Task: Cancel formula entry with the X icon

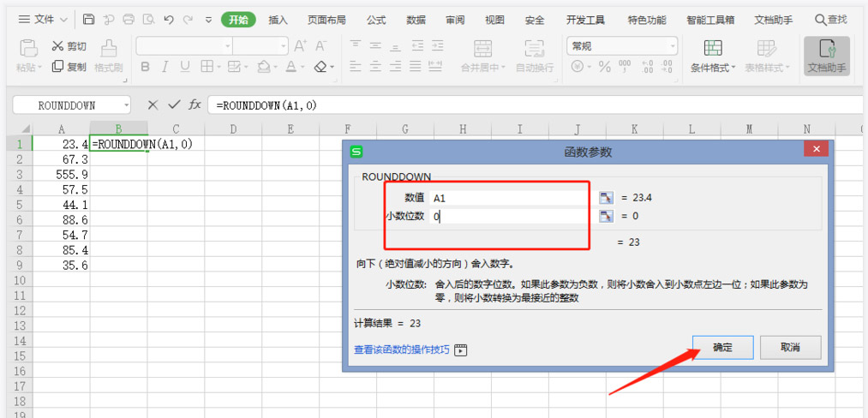Action: (153, 104)
